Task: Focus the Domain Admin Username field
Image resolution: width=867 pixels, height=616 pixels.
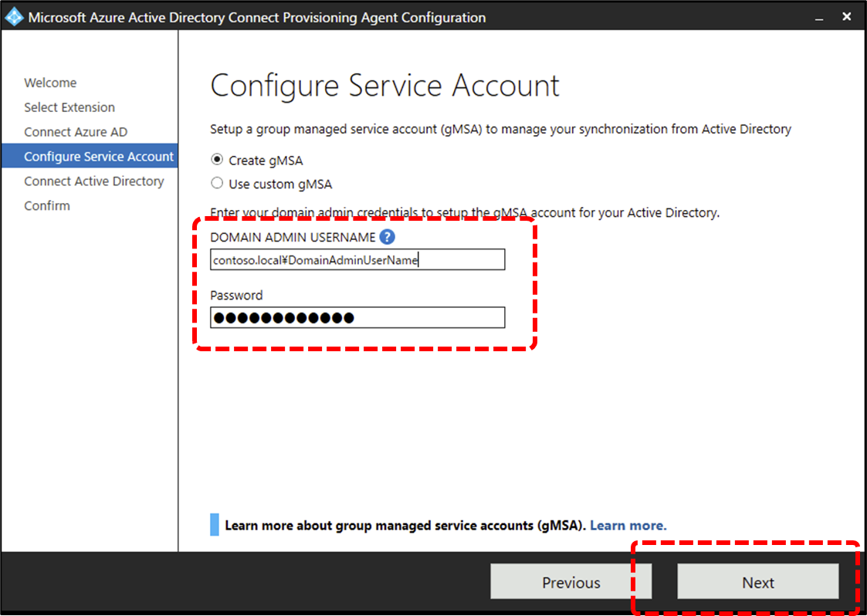Action: (357, 259)
